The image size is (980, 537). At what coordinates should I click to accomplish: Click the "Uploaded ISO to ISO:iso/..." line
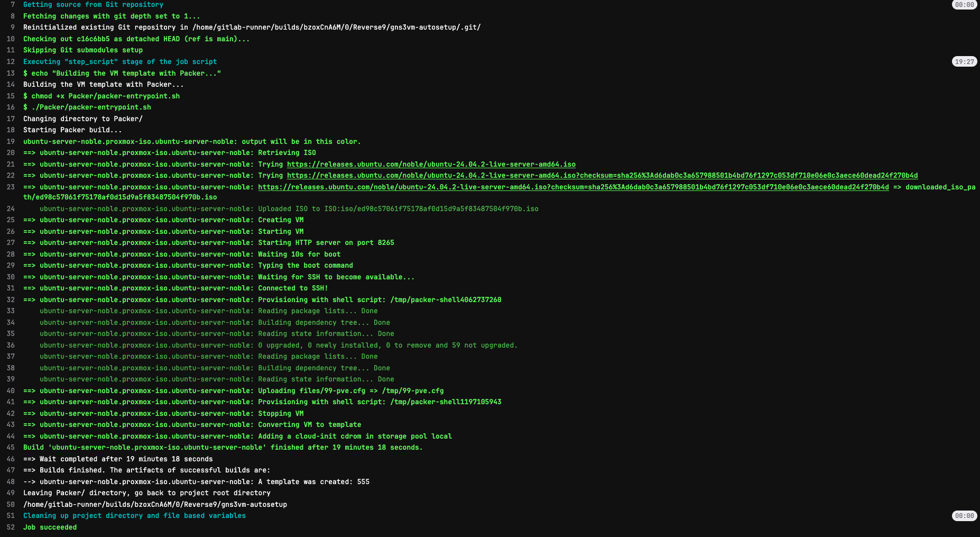pyautogui.click(x=289, y=209)
